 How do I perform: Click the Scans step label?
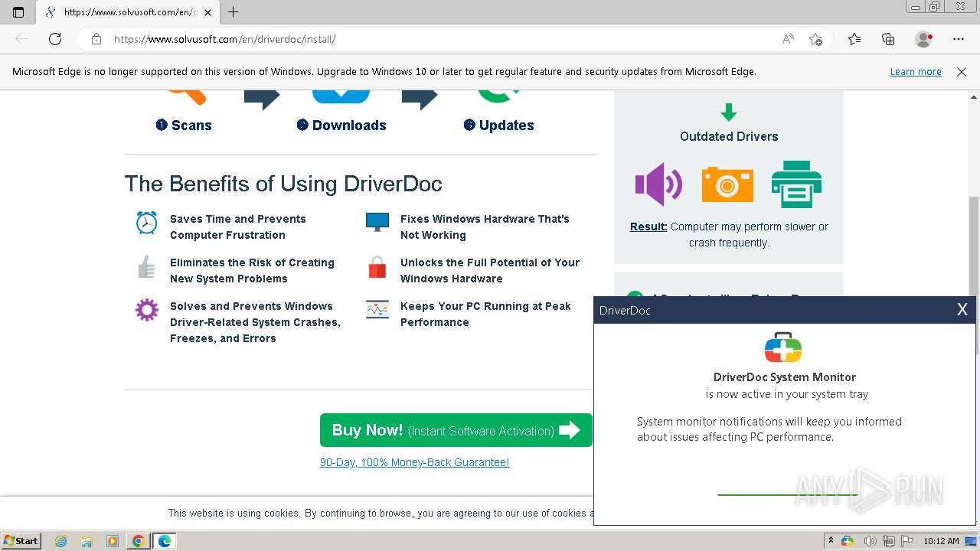(184, 126)
